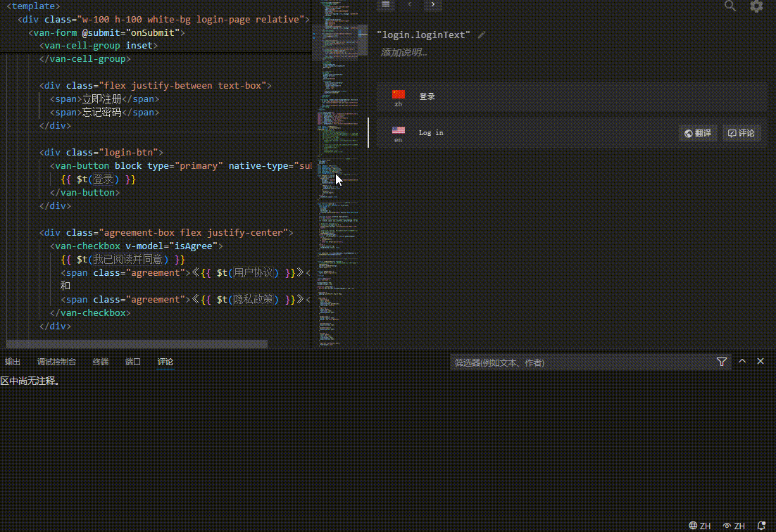Switch to the 终端 terminal tab
This screenshot has height=532, width=776.
click(x=101, y=362)
